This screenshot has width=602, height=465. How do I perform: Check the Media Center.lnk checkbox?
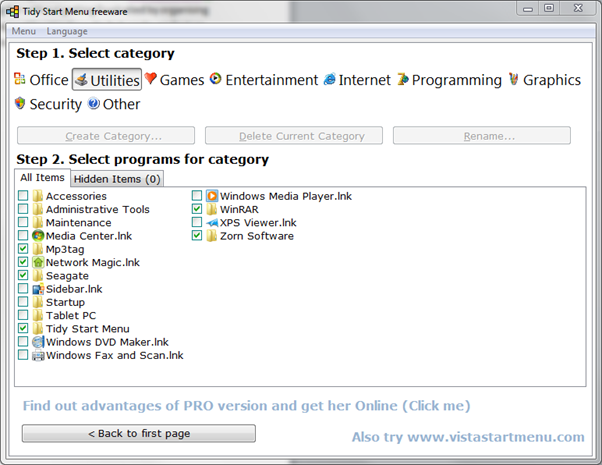[x=23, y=235]
